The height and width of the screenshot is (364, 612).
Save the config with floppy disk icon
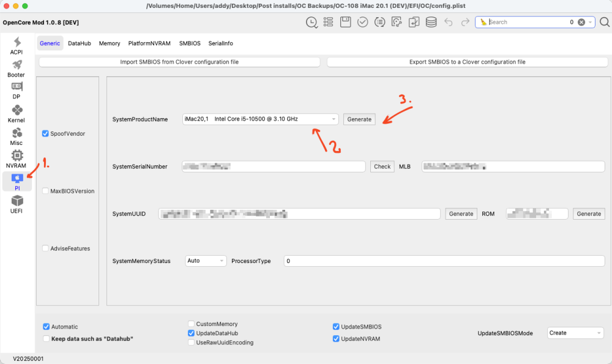pyautogui.click(x=345, y=22)
